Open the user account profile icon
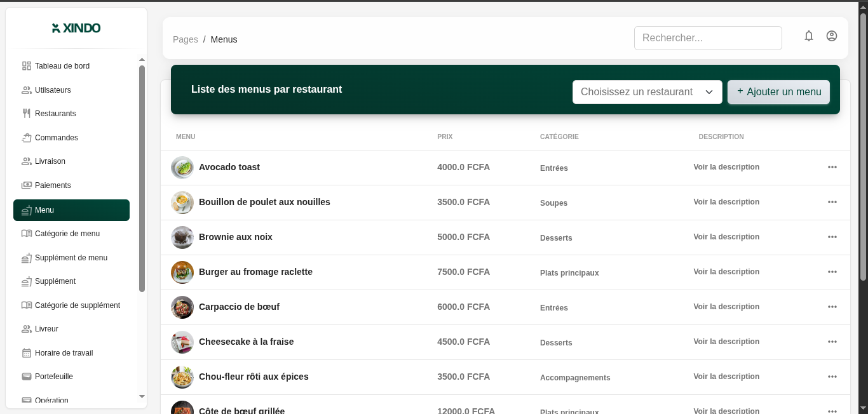Screen dimensions: 868x414 [x=832, y=36]
